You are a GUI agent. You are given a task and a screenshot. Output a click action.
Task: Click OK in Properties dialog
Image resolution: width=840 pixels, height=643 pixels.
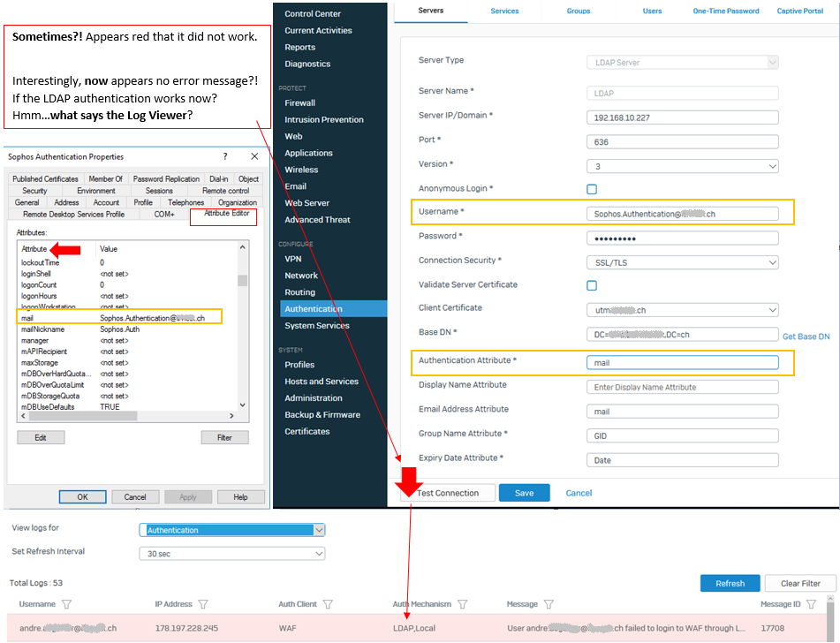(82, 497)
